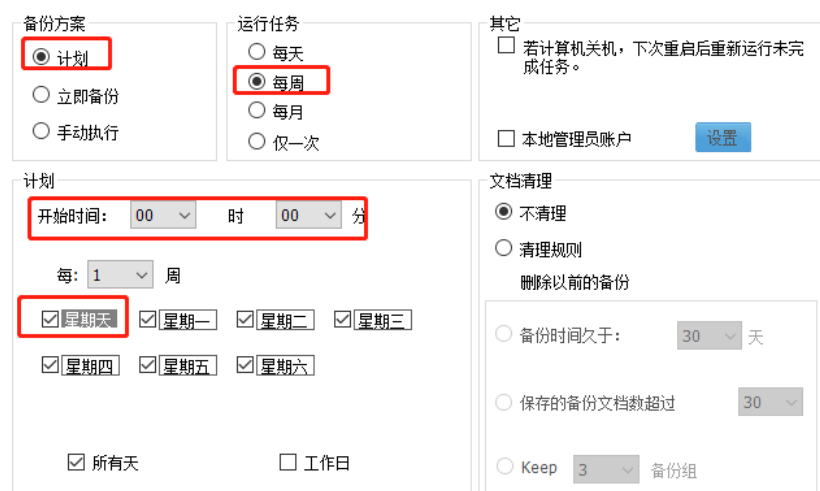Toggle the 所有天 checkbox

point(76,462)
